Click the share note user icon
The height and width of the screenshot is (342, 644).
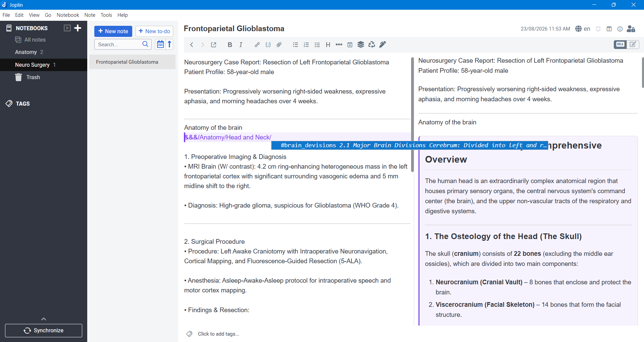(631, 29)
